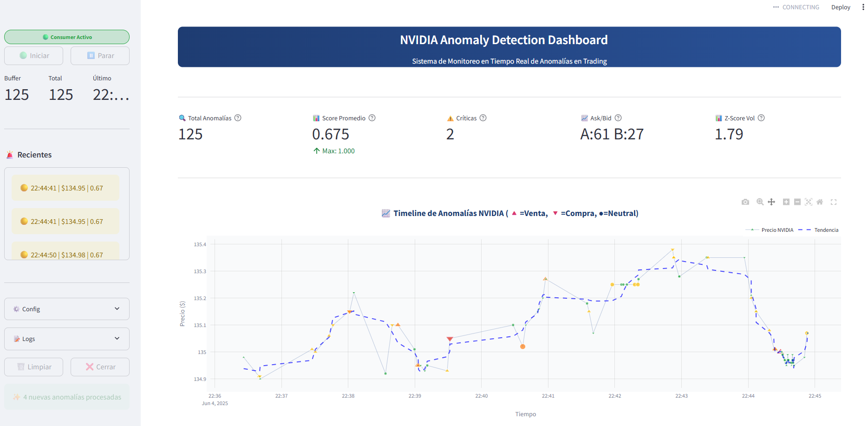This screenshot has height=426, width=868.
Task: Click the chart icon beside Ask/Bid
Action: (x=584, y=118)
